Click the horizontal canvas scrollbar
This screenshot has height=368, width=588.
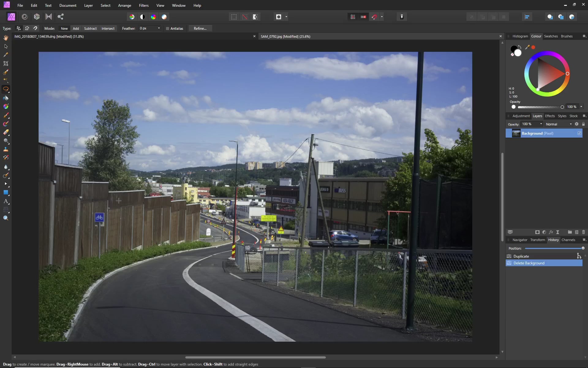click(255, 357)
